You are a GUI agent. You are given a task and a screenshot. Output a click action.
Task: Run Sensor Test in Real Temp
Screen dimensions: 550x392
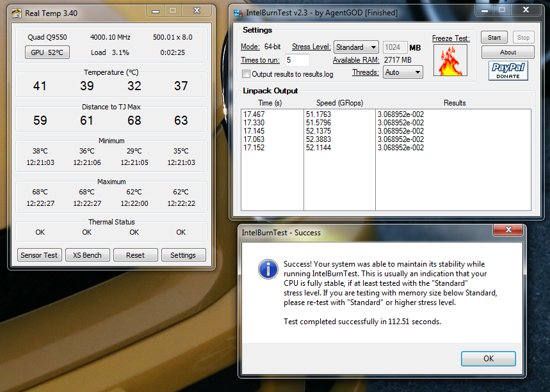pos(39,255)
